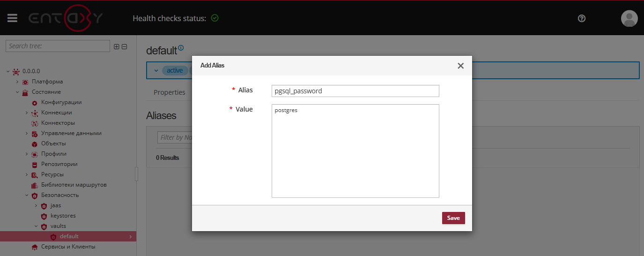
Task: Select the Библиотеки маршрутов tree item
Action: tap(74, 185)
